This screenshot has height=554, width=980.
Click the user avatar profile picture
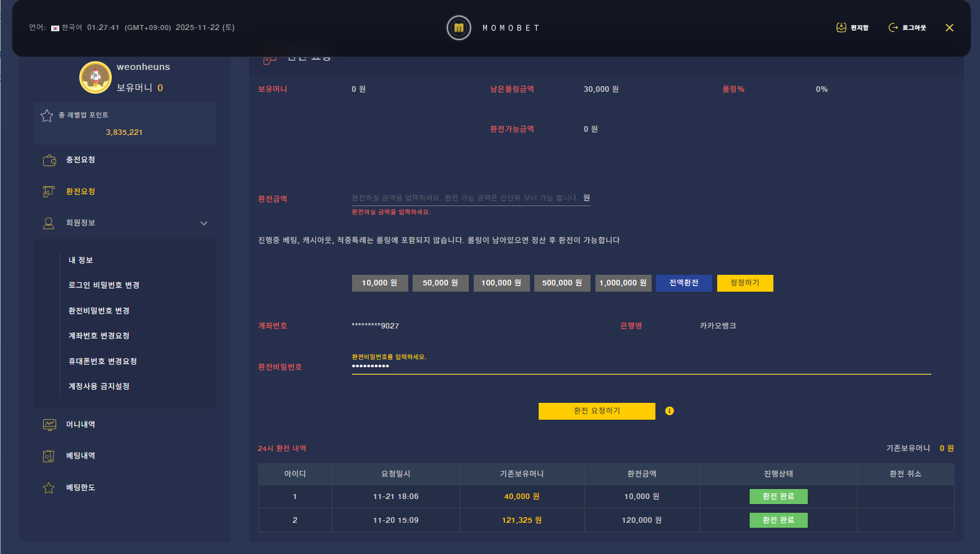coord(96,77)
